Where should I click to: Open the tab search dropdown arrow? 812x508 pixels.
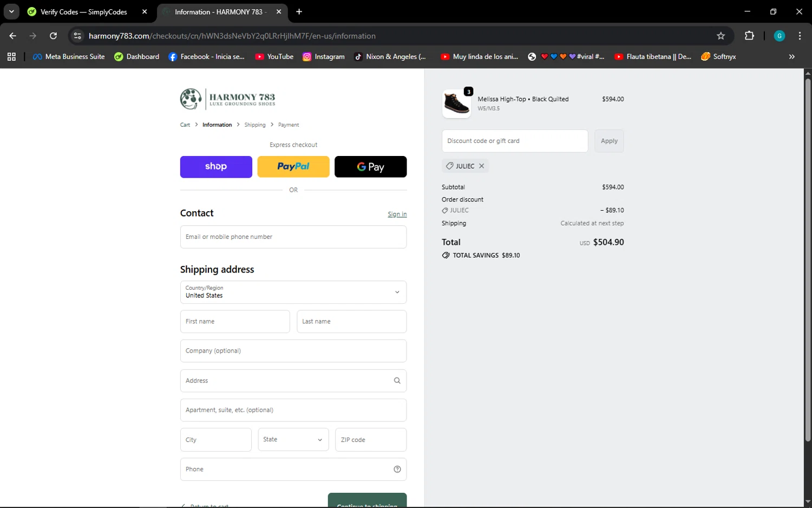[x=11, y=11]
